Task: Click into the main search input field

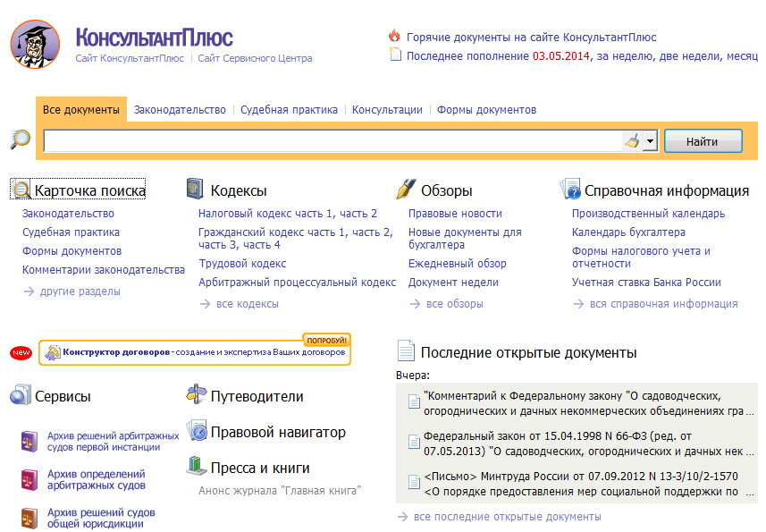Action: tap(332, 141)
